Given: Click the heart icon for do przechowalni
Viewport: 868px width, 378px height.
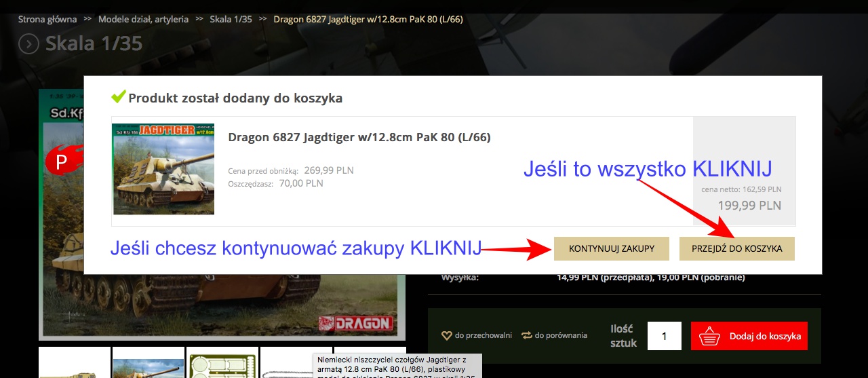Looking at the screenshot, I should [x=446, y=335].
